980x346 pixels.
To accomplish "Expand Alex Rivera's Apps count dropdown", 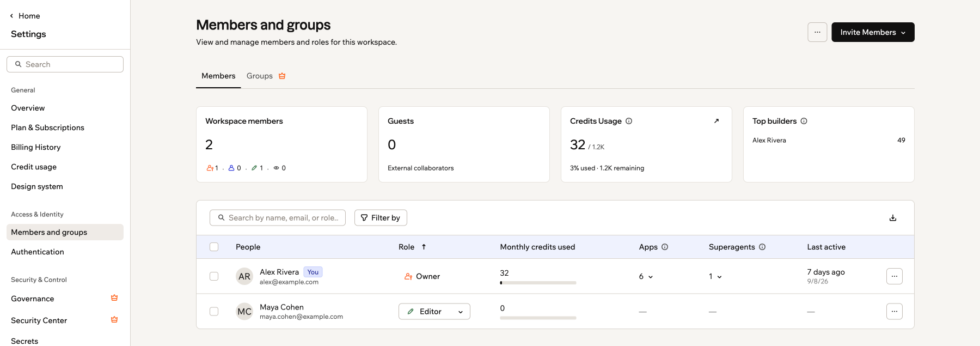I will click(646, 276).
